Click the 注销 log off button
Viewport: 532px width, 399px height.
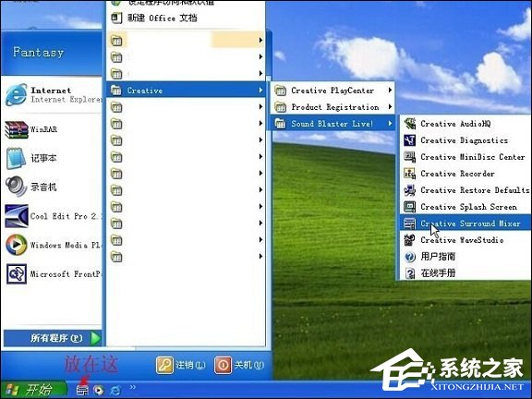181,365
